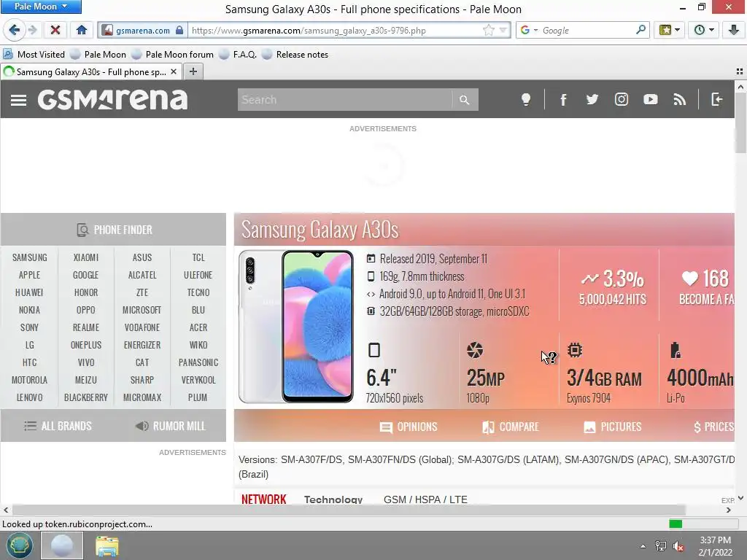This screenshot has height=560, width=747.
Task: Open GSMArena Instagram icon
Action: click(622, 99)
